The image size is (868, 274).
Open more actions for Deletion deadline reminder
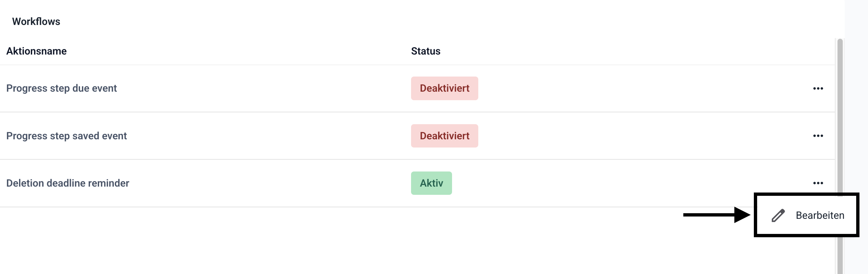818,183
